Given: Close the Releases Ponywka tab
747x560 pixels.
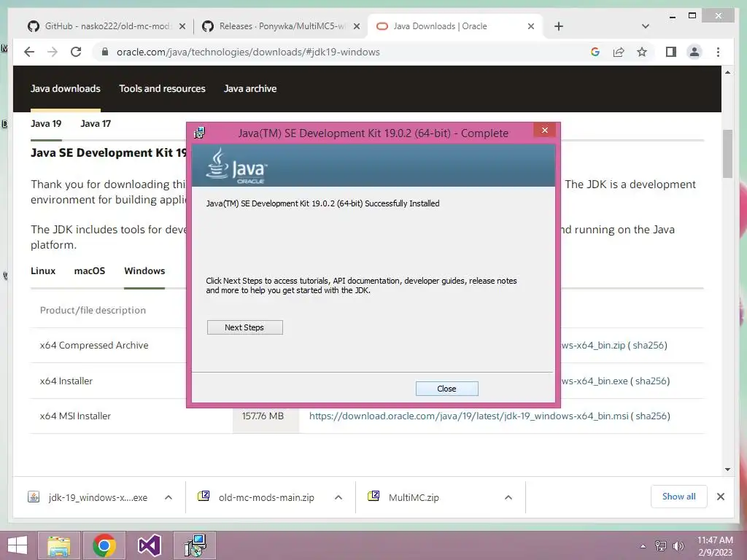Looking at the screenshot, I should click(x=356, y=26).
